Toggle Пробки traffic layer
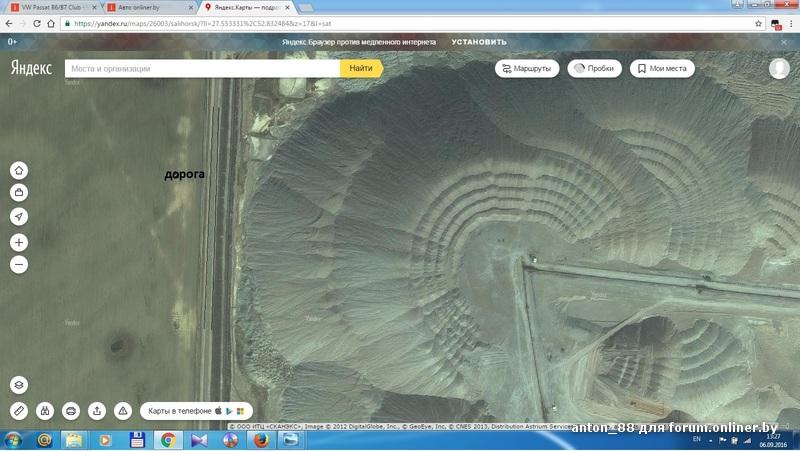The width and height of the screenshot is (800, 451). [x=594, y=68]
